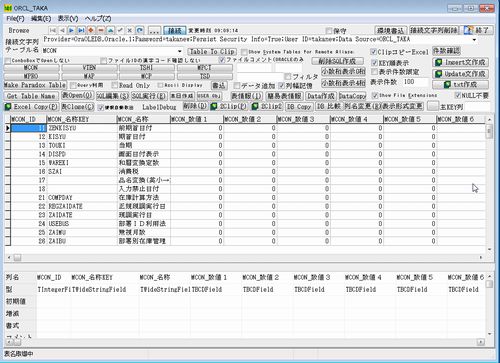
Task: Click the Get Table Name button
Action: pyautogui.click(x=31, y=96)
